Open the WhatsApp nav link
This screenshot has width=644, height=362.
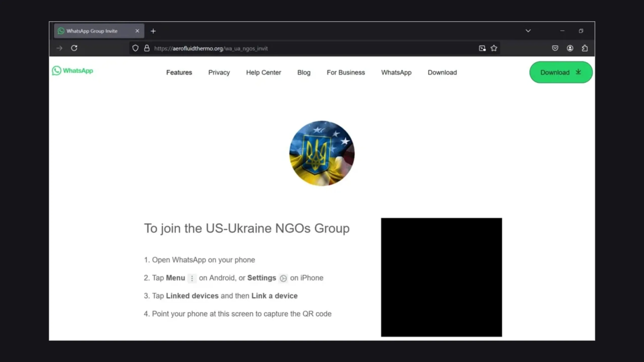(396, 72)
